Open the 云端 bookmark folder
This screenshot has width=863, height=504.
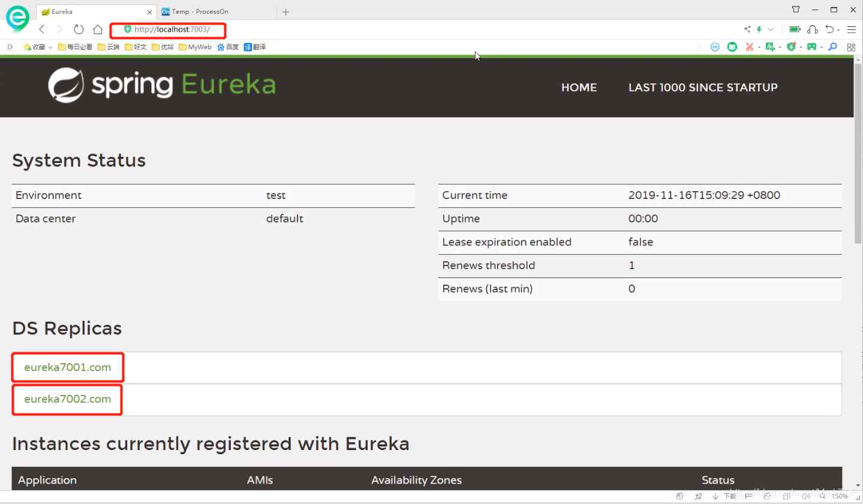coord(109,47)
